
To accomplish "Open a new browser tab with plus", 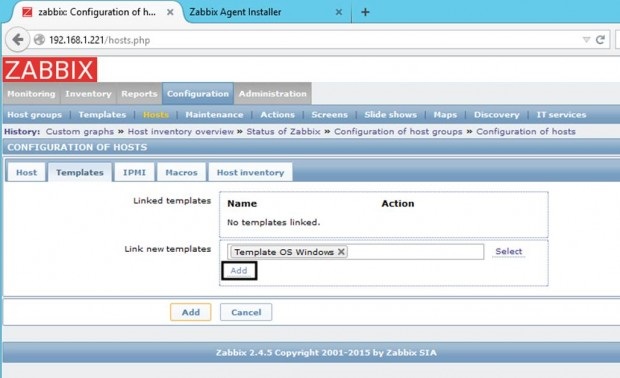I will click(365, 12).
